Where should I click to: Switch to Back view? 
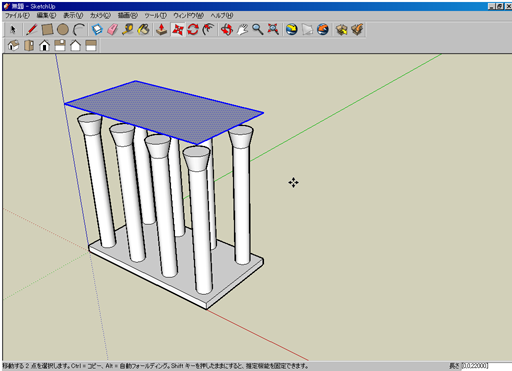pos(75,45)
